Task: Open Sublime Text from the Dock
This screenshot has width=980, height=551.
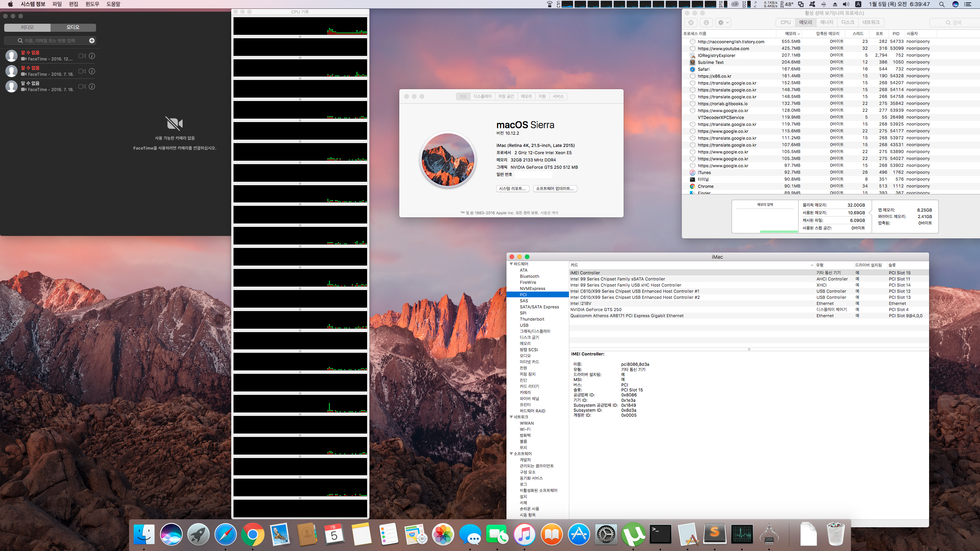Action: 715,534
